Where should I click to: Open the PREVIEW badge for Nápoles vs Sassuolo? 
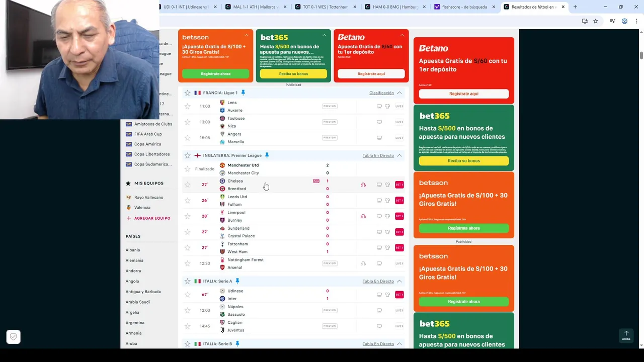pyautogui.click(x=330, y=310)
